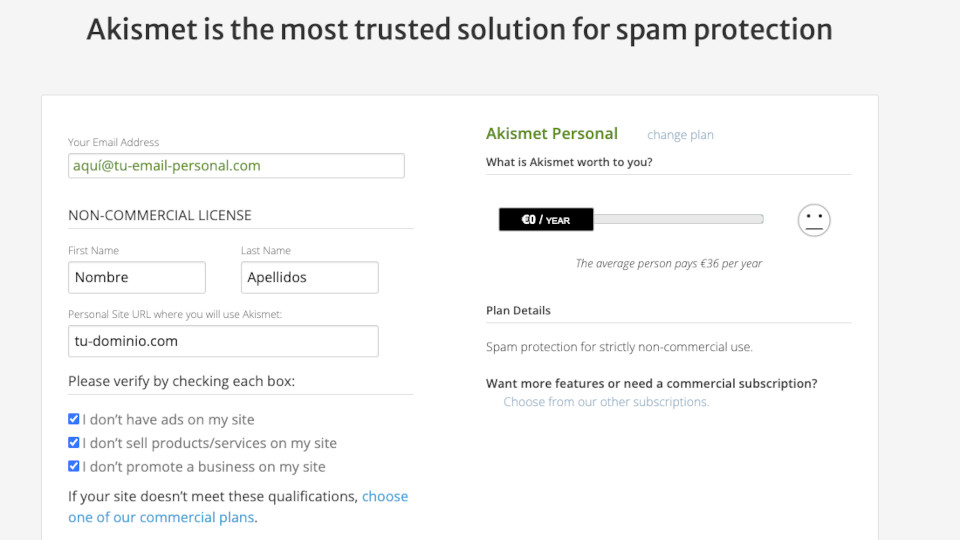The width and height of the screenshot is (960, 540).
Task: Uncheck "I don't have ads on my site"
Action: coord(73,419)
